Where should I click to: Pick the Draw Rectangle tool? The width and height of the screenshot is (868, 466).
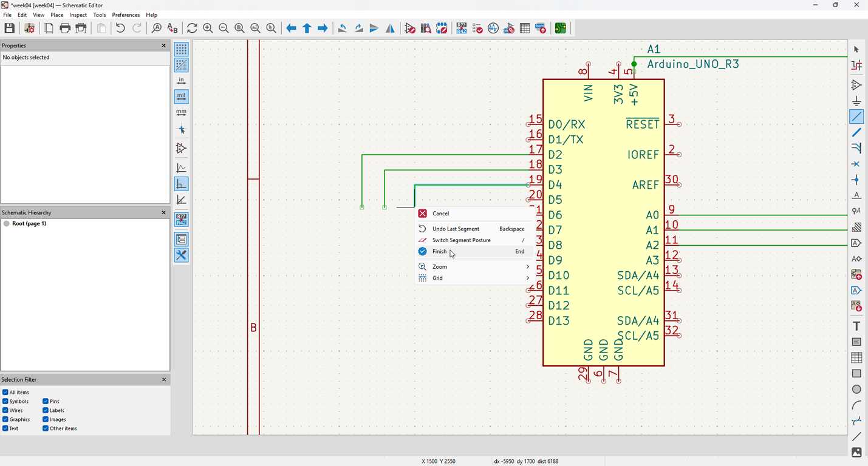point(856,373)
